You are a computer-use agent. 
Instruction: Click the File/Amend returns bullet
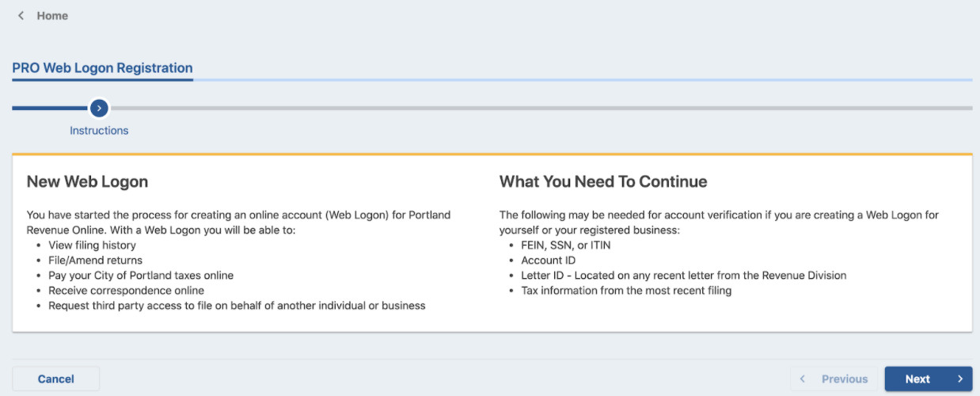(95, 261)
